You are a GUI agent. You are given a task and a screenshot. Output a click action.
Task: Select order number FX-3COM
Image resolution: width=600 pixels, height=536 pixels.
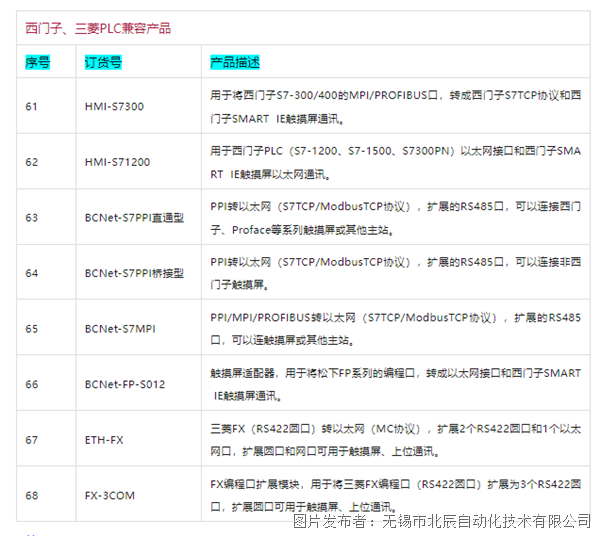(110, 495)
